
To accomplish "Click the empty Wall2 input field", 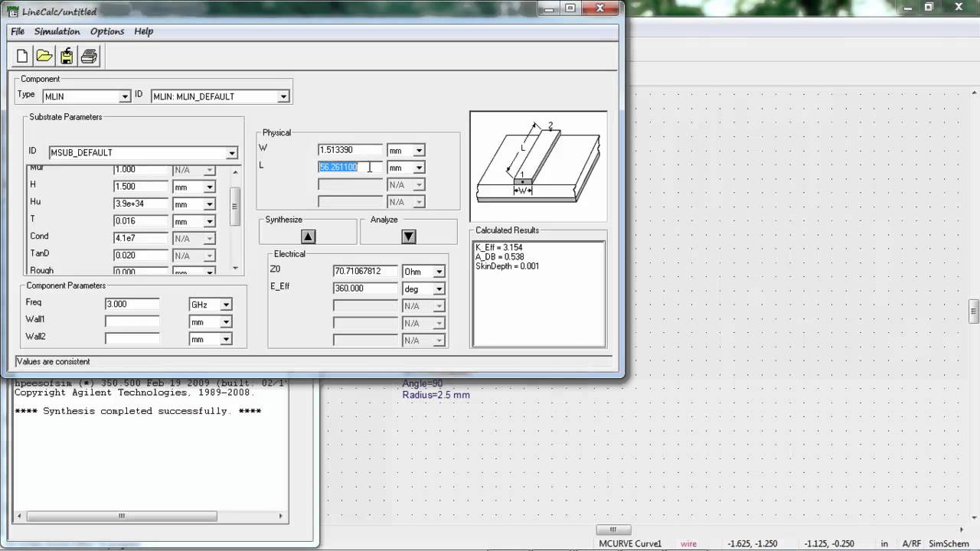I will 132,338.
